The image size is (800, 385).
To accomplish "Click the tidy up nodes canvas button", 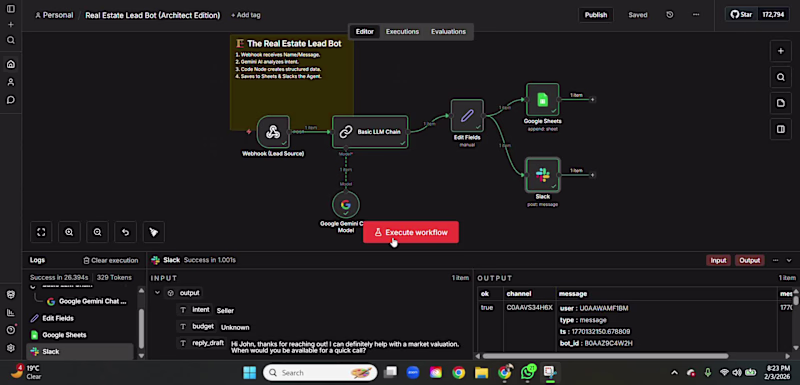I will pyautogui.click(x=154, y=232).
